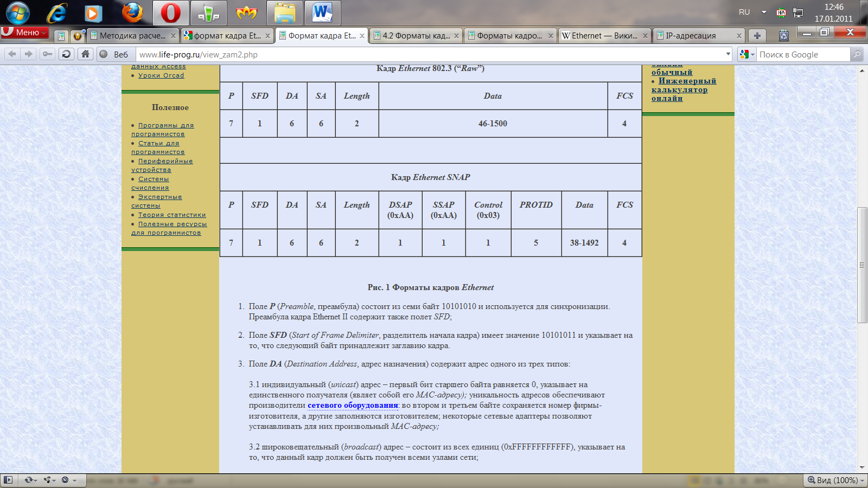This screenshot has height=488, width=868.
Task: Click the 'Control (0x03)' header cell
Action: [488, 210]
